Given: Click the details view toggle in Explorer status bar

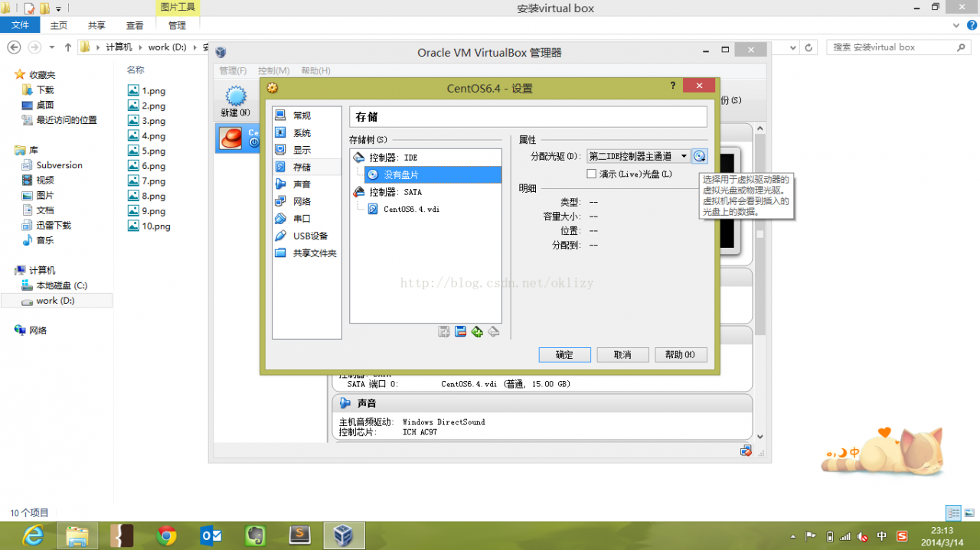Looking at the screenshot, I should tap(953, 513).
